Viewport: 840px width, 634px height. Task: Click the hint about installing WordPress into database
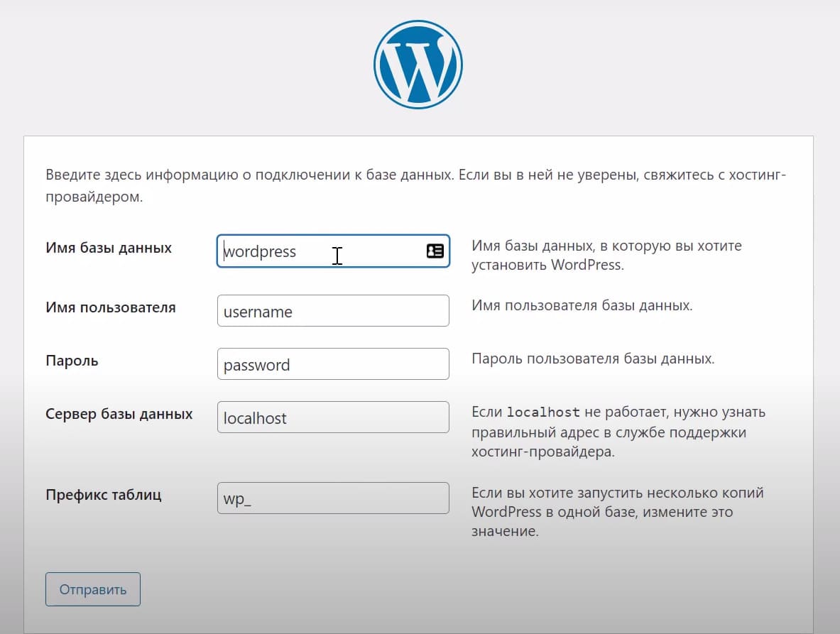click(606, 256)
